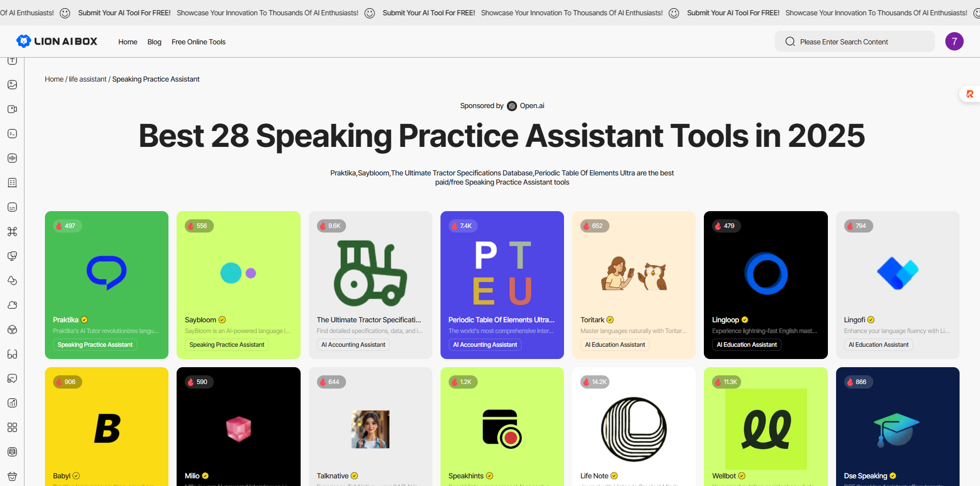This screenshot has height=486, width=980.
Task: Open the cloud sidebar icon
Action: point(12,305)
